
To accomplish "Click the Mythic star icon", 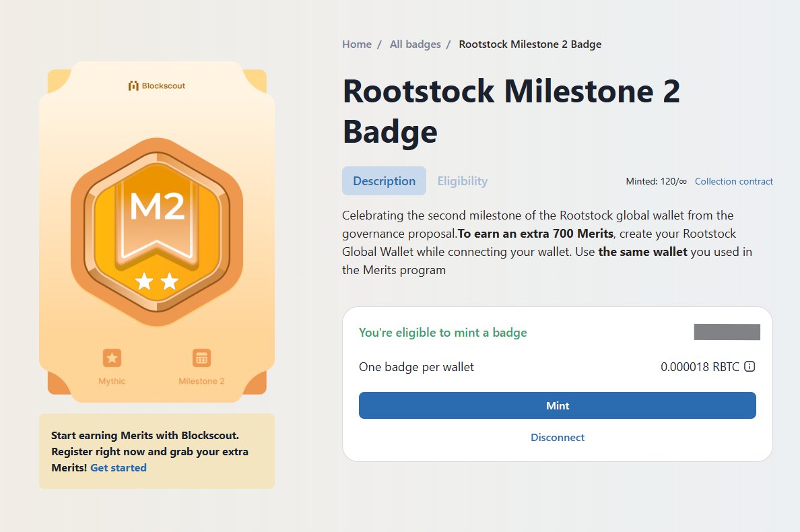I will pos(112,358).
